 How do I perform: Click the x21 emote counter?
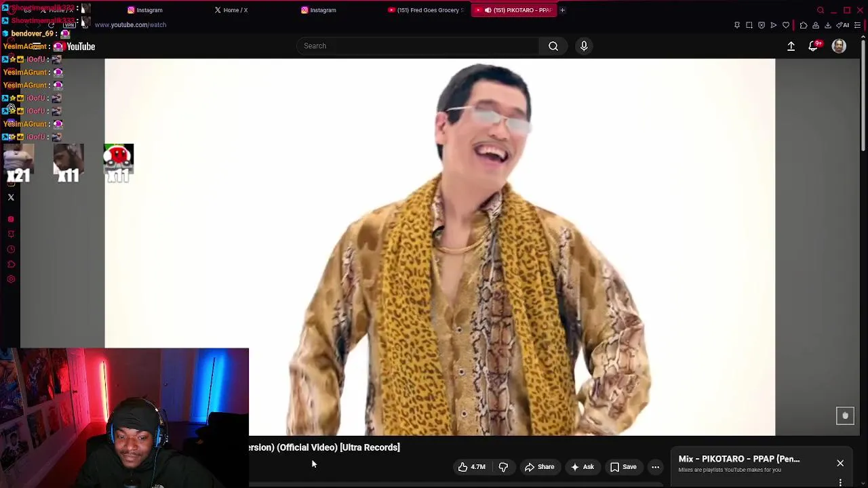point(18,163)
